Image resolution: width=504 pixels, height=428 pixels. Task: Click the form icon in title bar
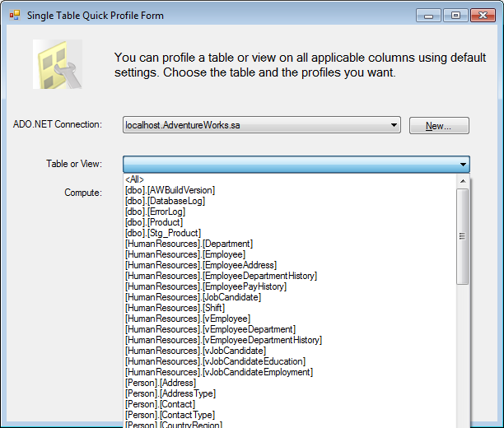pos(15,15)
